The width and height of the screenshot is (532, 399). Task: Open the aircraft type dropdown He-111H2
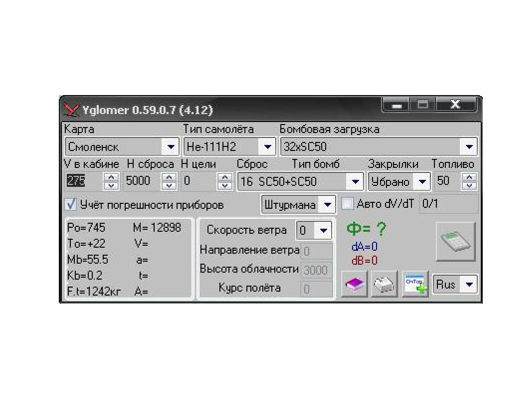pos(230,146)
